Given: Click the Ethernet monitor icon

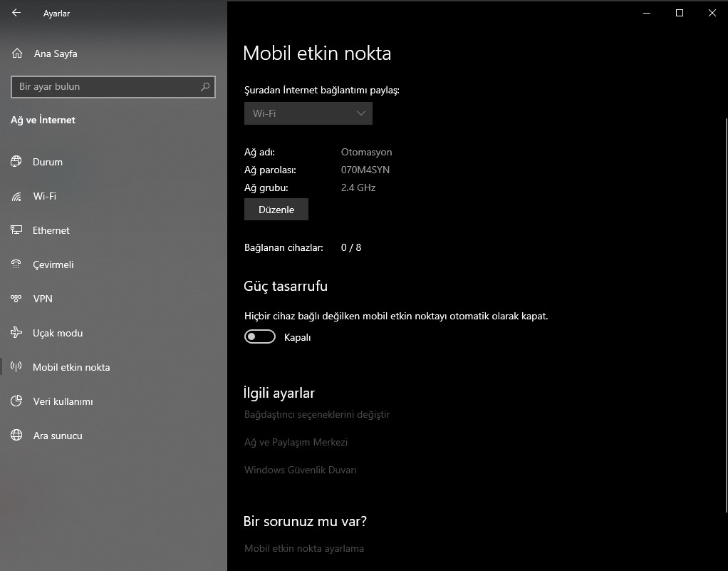Looking at the screenshot, I should [16, 230].
